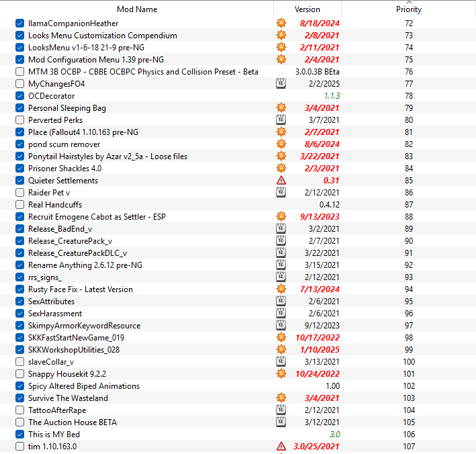Uncheck Rusty Face Fix - Latest Version
This screenshot has width=476, height=454.
pos(19,289)
